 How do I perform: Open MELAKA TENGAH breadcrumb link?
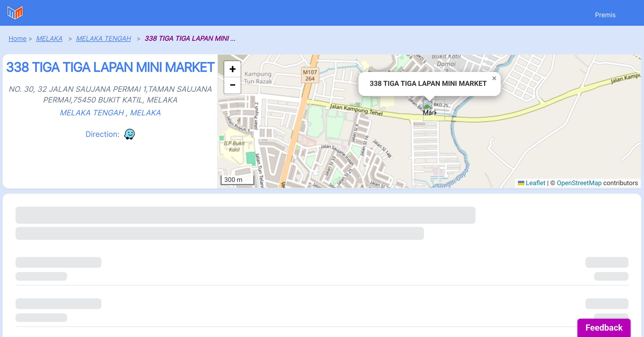click(103, 39)
